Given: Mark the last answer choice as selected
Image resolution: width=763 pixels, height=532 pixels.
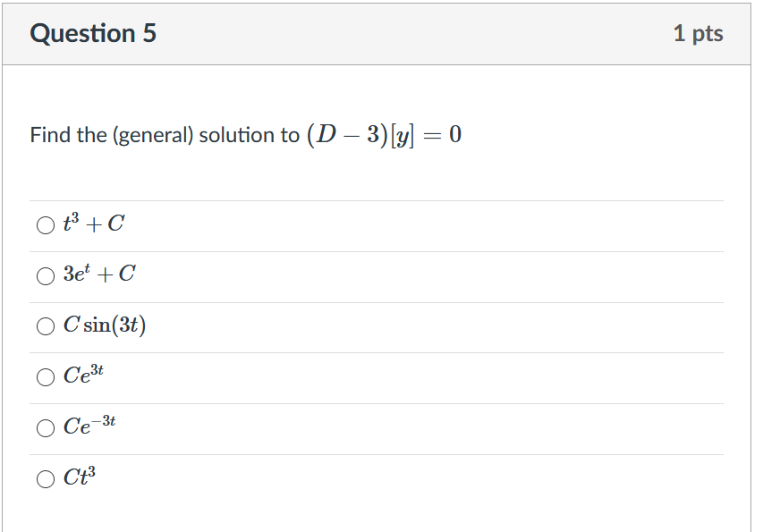Looking at the screenshot, I should point(46,478).
